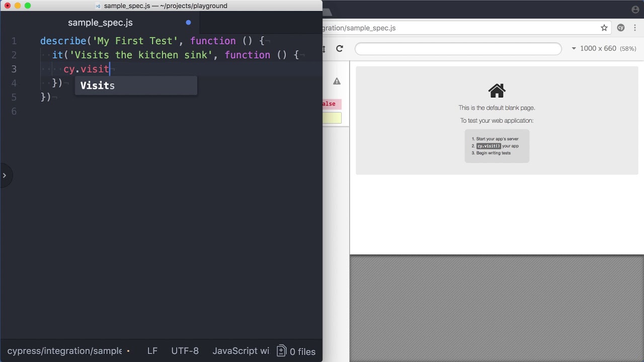This screenshot has width=644, height=362.
Task: Click the Cypress app URL input field
Action: tap(458, 49)
